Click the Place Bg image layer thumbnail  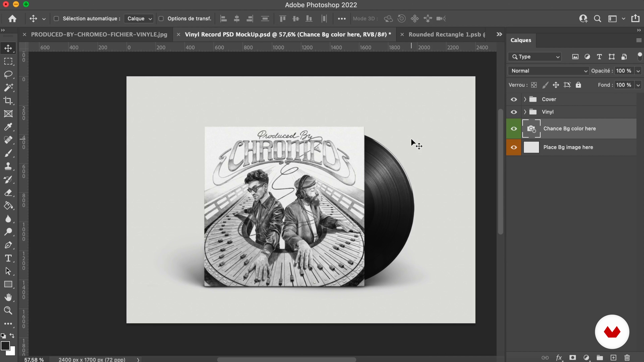(x=531, y=147)
